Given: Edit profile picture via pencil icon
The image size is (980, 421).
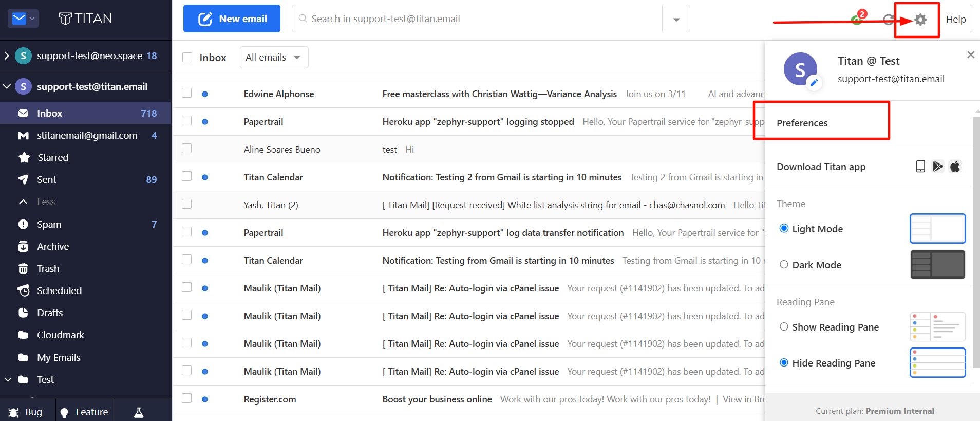Looking at the screenshot, I should coord(814,82).
